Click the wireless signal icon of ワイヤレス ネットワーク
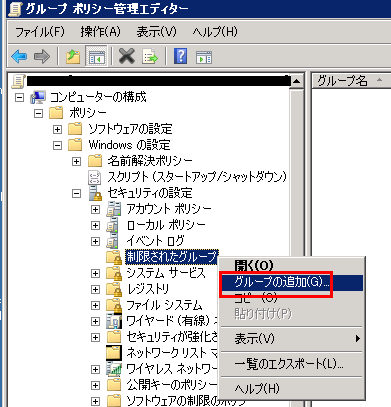 point(114,369)
